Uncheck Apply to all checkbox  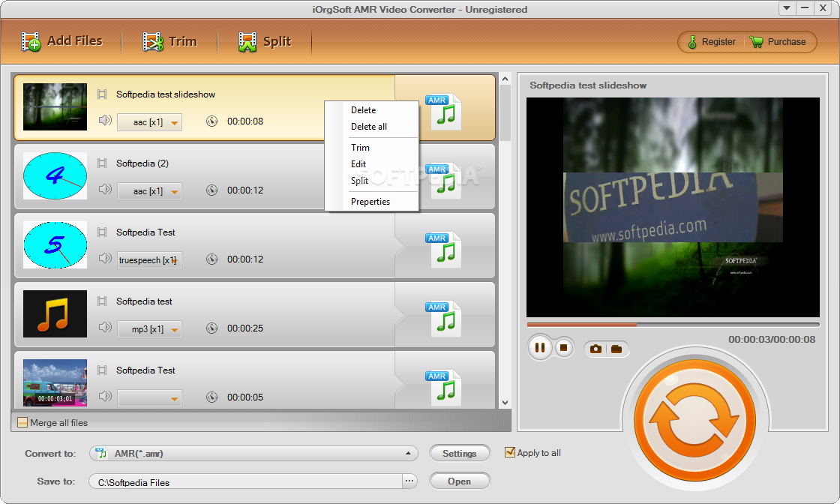(x=510, y=452)
